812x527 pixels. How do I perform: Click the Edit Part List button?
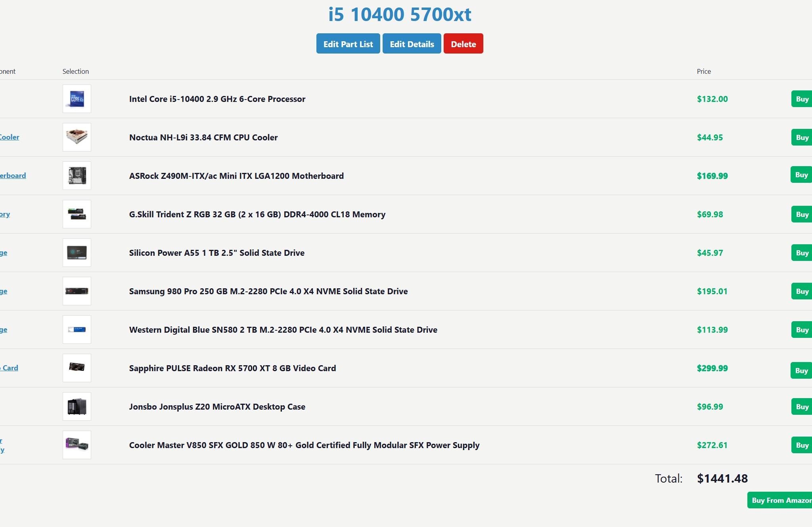point(348,44)
